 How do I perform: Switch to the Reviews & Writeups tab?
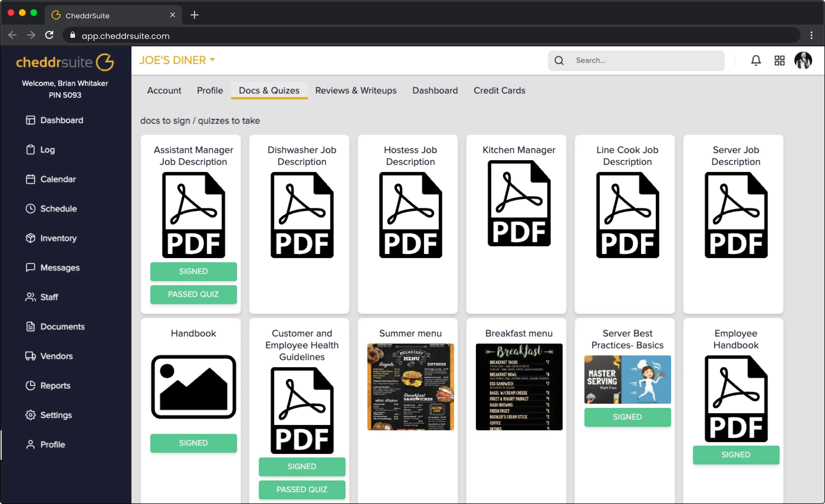click(x=356, y=90)
